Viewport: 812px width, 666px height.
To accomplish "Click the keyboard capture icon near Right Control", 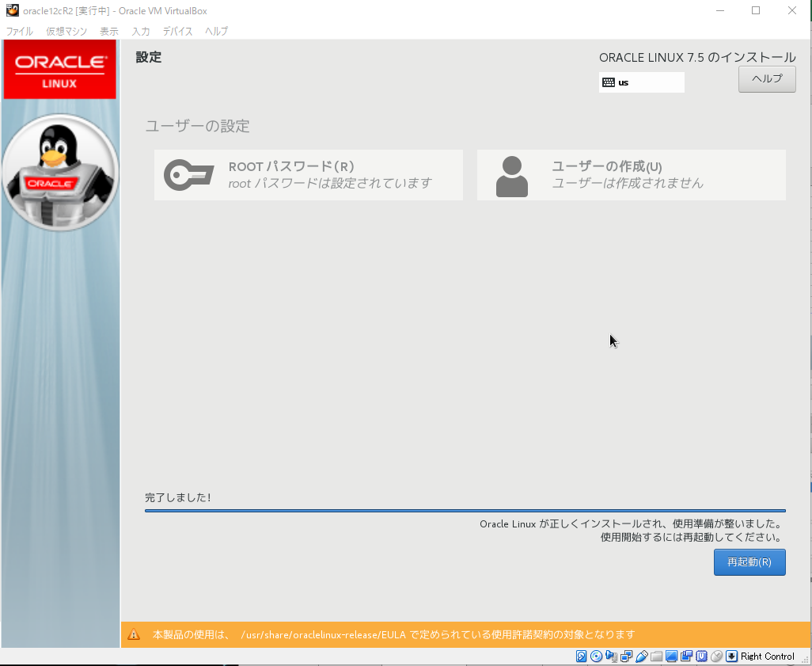I will click(x=730, y=656).
